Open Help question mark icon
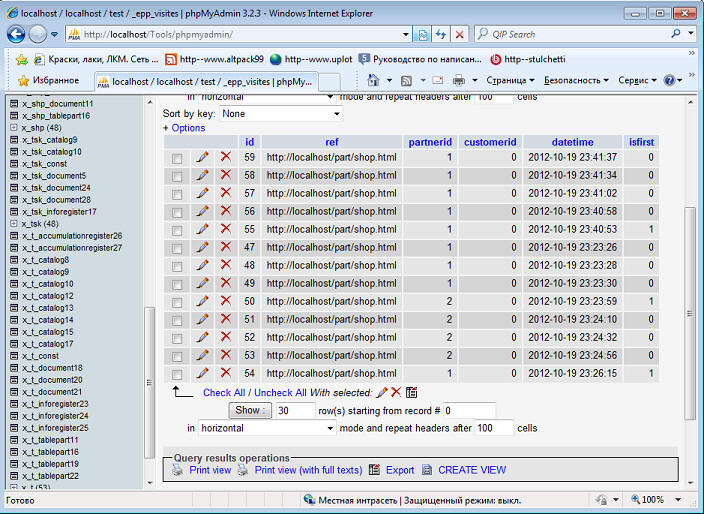Image resolution: width=704 pixels, height=514 pixels. coord(669,80)
